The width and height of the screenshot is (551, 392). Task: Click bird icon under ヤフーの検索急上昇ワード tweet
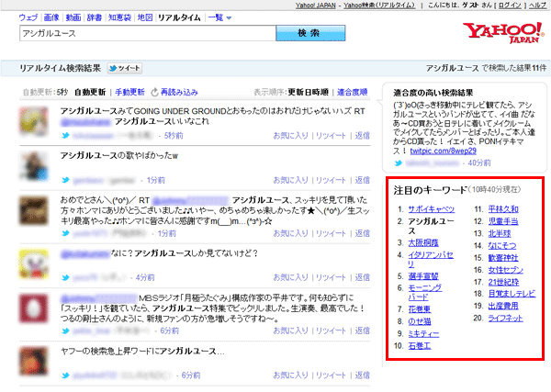(x=65, y=375)
